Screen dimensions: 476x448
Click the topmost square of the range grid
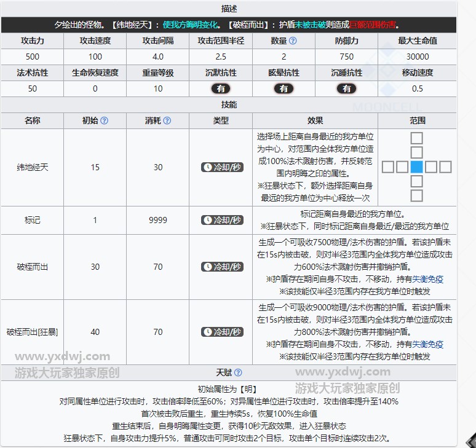tap(417, 138)
